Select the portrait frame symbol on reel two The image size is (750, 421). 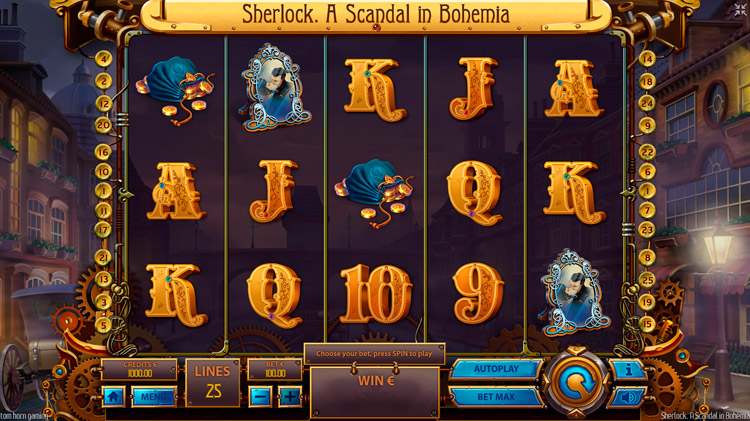(x=276, y=88)
